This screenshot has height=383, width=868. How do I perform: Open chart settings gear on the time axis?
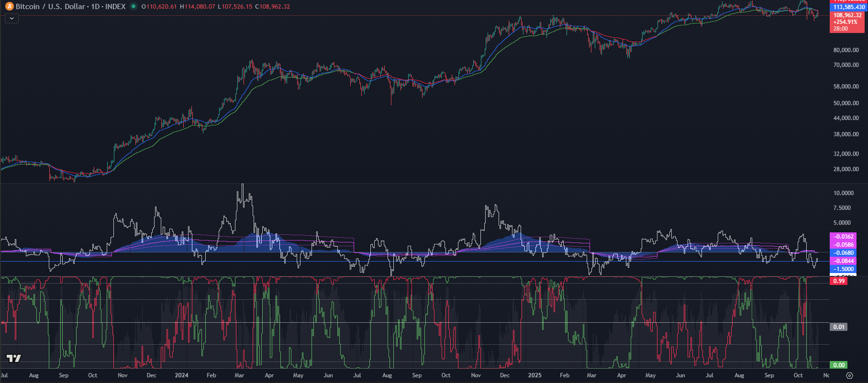coord(849,375)
